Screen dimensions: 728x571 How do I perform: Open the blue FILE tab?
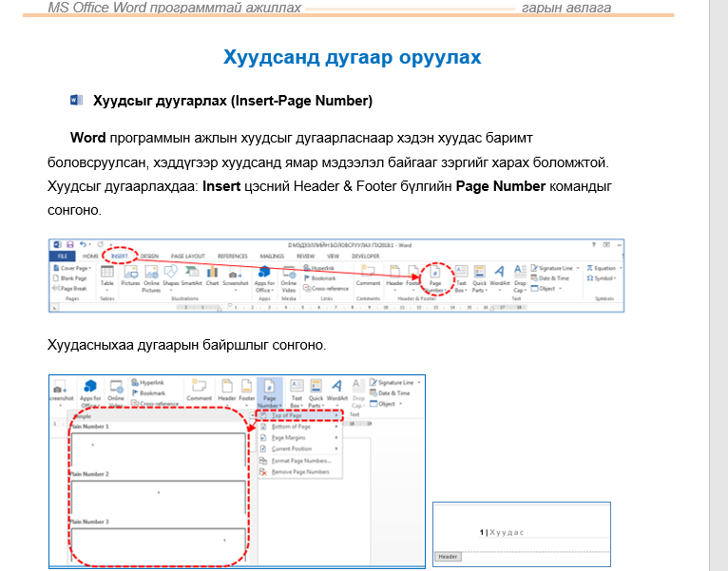pos(62,257)
